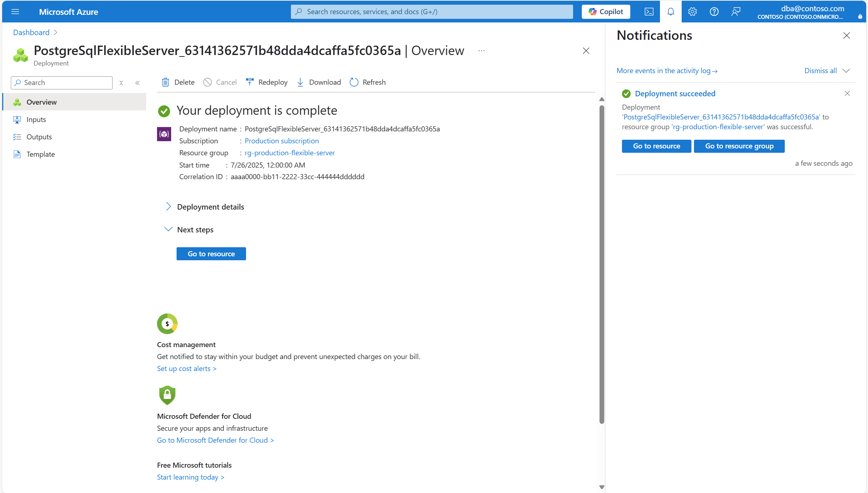Viewport: 868px width, 493px height.
Task: Open the portal settings gear
Action: point(692,12)
